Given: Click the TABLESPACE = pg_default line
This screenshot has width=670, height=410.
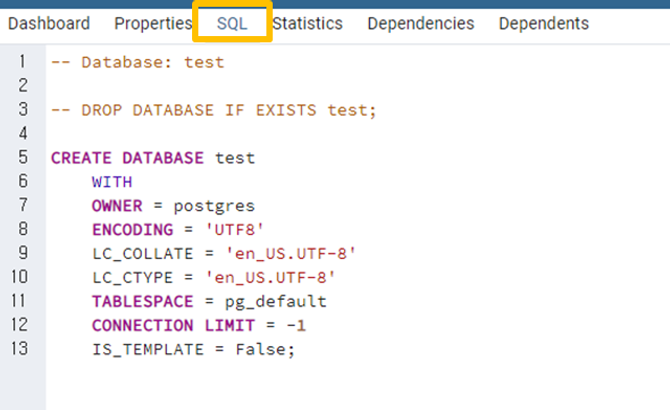Looking at the screenshot, I should coord(209,301).
